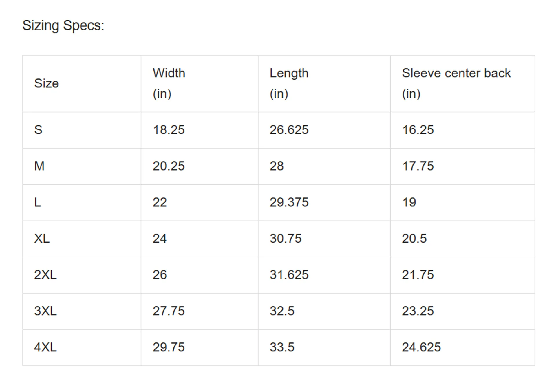The image size is (556, 392).
Task: Select the 3XL size row label
Action: pyautogui.click(x=45, y=311)
